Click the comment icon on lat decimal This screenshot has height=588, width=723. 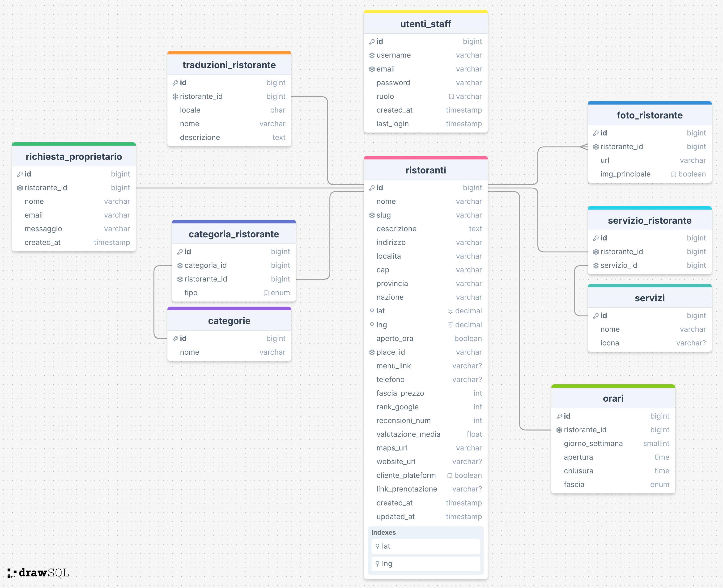pyautogui.click(x=450, y=311)
